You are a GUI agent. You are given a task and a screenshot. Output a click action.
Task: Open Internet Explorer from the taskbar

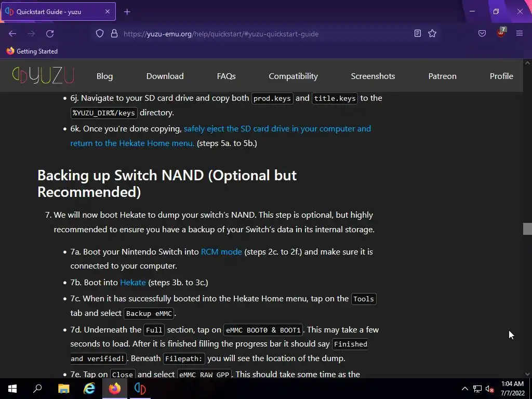[x=89, y=389]
